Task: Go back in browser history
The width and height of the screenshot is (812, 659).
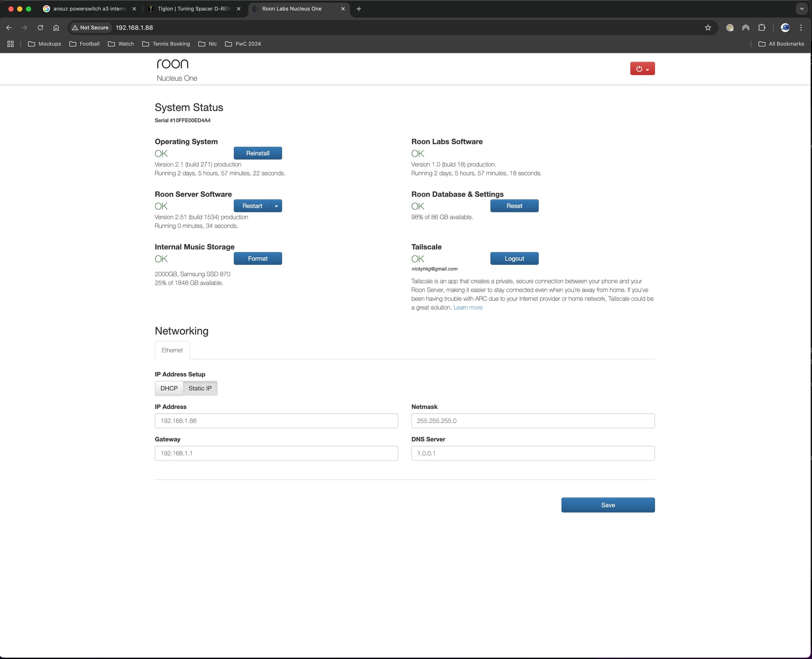Action: [9, 27]
